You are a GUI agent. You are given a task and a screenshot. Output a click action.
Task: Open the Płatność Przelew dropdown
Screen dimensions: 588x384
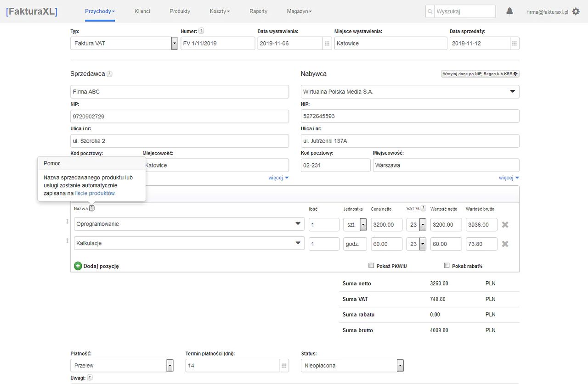(170, 366)
